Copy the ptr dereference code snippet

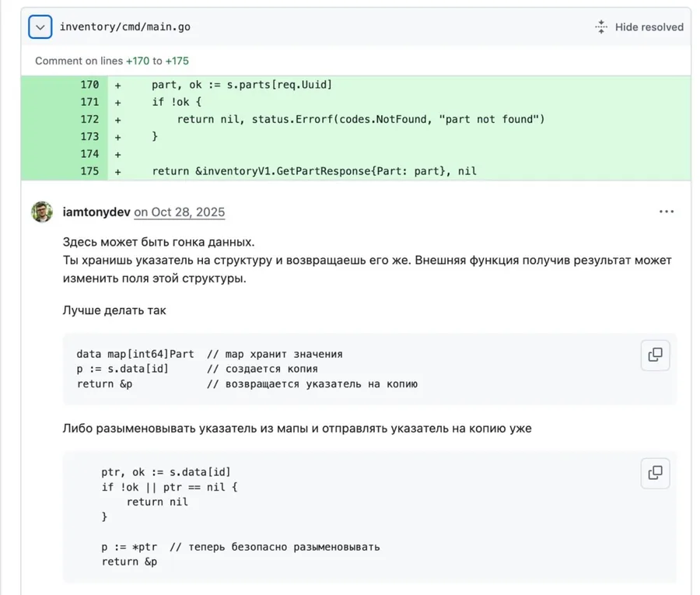tap(655, 473)
